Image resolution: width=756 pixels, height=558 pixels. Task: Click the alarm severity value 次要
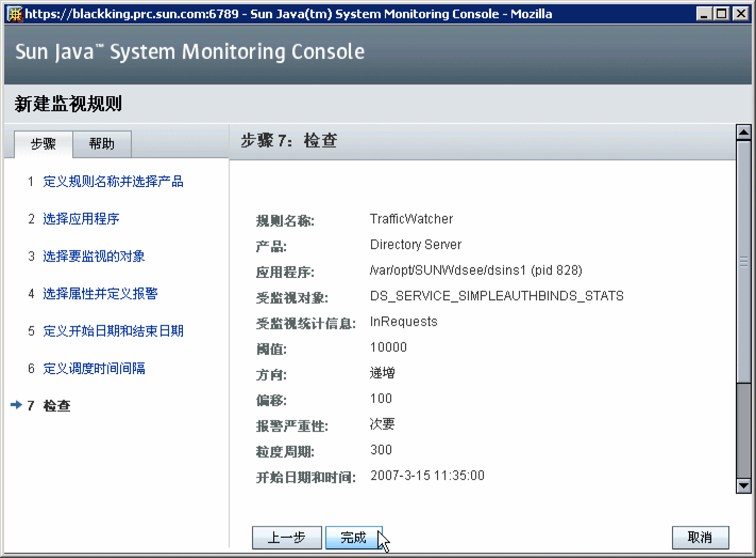(382, 424)
